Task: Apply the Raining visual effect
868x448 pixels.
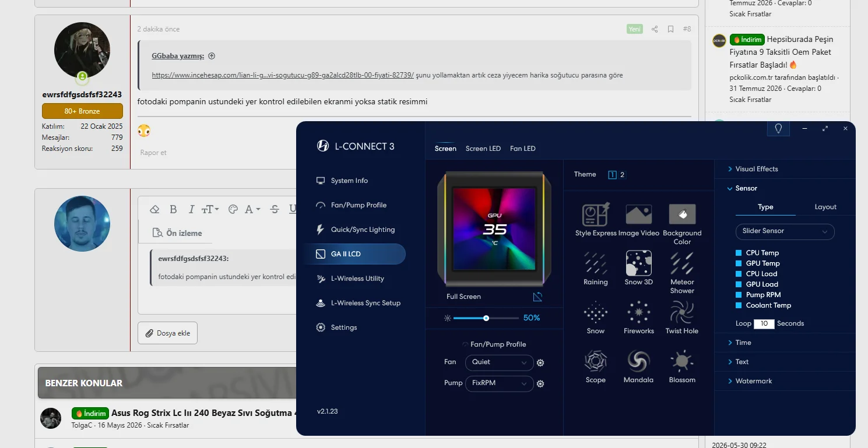Action: [595, 263]
